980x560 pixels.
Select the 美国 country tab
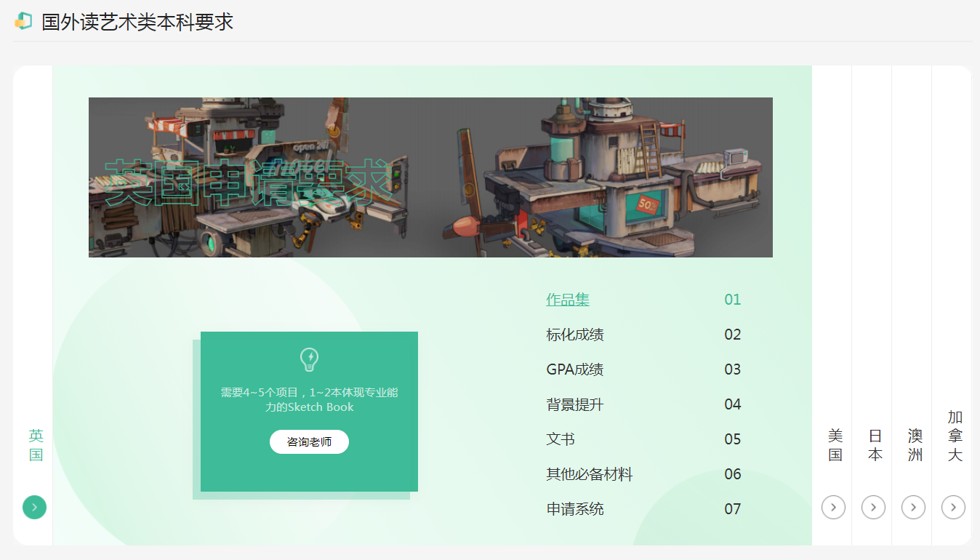point(835,445)
